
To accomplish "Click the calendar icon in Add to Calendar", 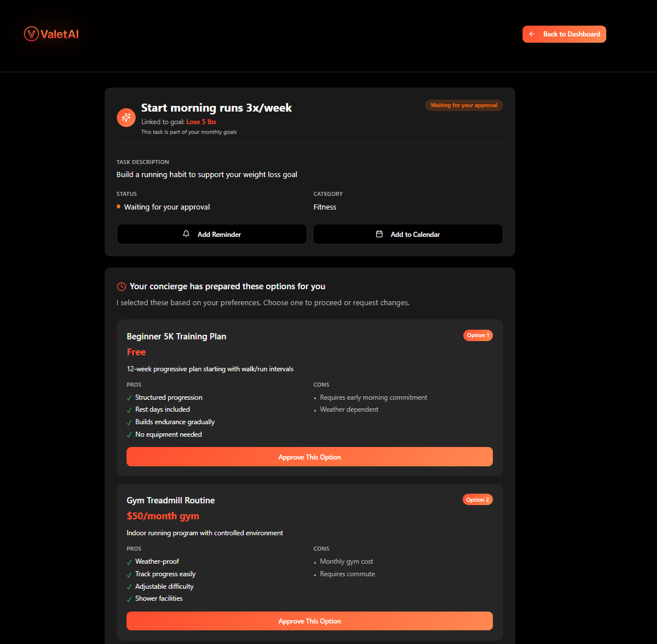I will [379, 234].
